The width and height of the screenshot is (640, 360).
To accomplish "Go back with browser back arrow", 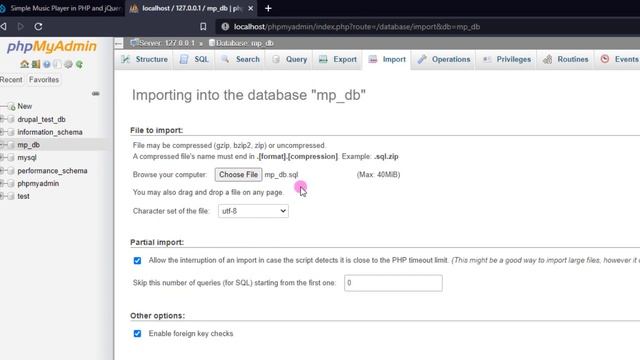I will pos(4,27).
